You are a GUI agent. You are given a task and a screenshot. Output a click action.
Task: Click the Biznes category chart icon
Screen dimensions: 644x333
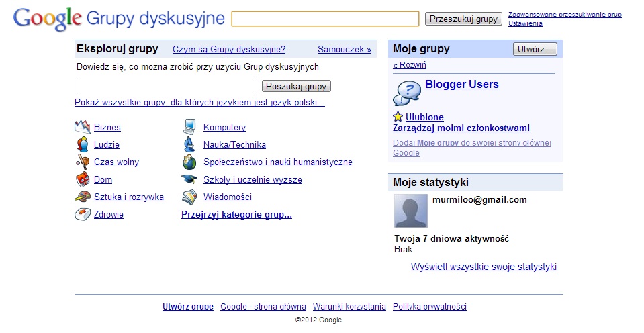[82, 127]
